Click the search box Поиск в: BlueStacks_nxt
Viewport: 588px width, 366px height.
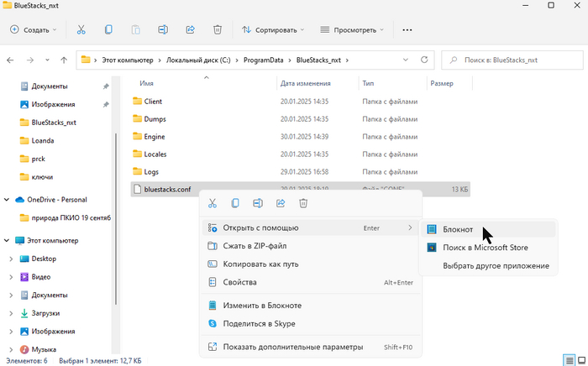[x=512, y=60]
